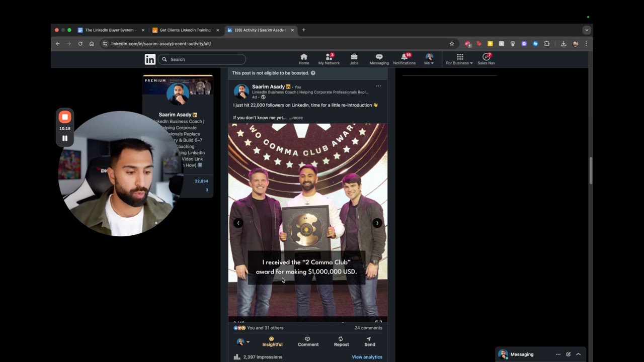
Task: Click the purple gear extension icon
Action: click(524, 44)
